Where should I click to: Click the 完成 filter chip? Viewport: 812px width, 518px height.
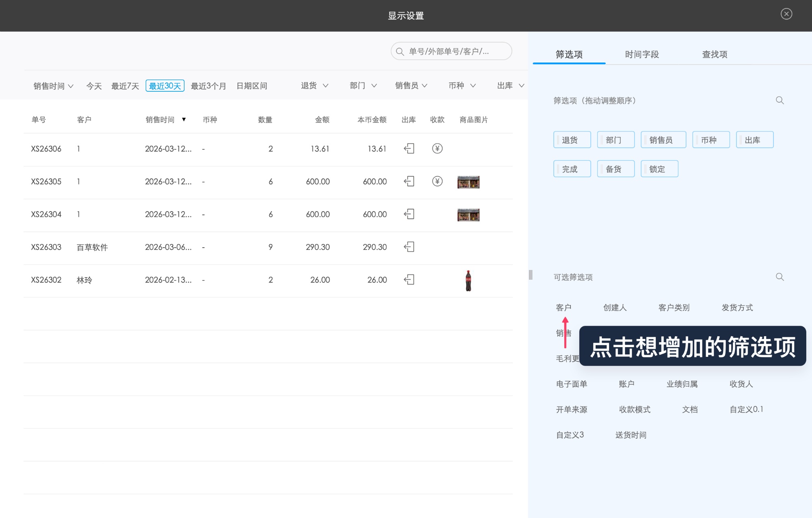(x=572, y=168)
